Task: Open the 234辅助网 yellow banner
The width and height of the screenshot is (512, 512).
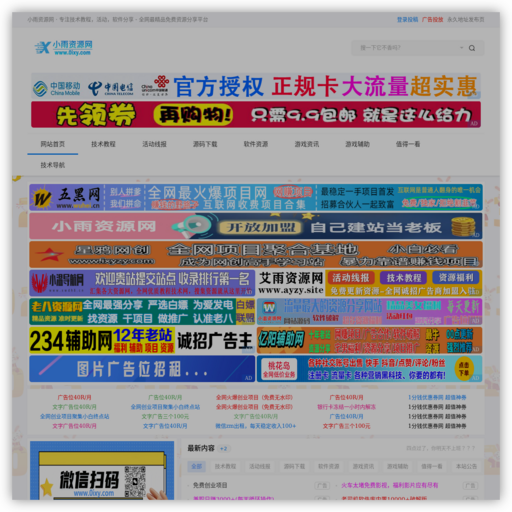Action: pyautogui.click(x=142, y=340)
